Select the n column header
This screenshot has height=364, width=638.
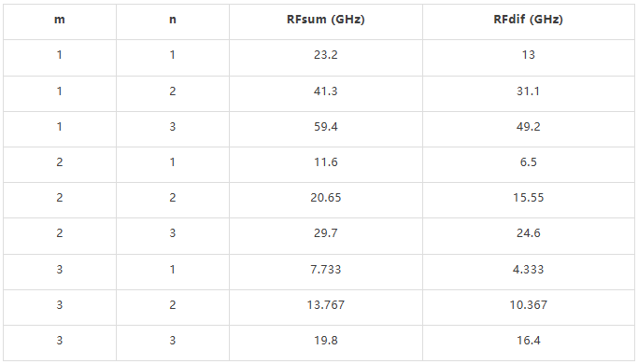coord(173,20)
